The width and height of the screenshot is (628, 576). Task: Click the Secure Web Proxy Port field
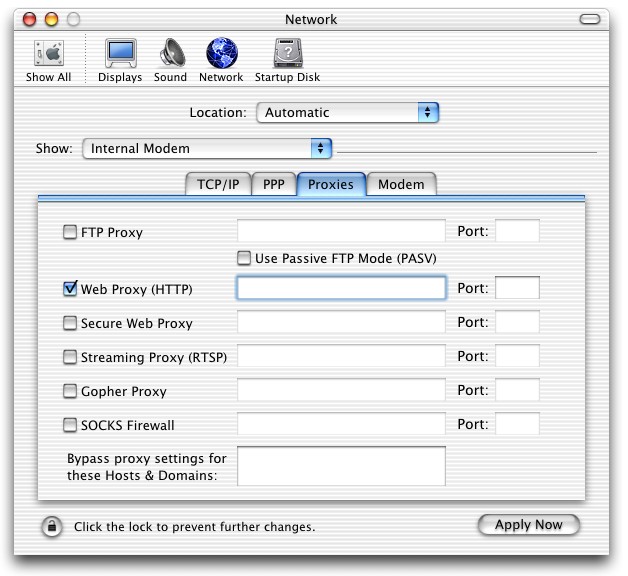point(517,322)
